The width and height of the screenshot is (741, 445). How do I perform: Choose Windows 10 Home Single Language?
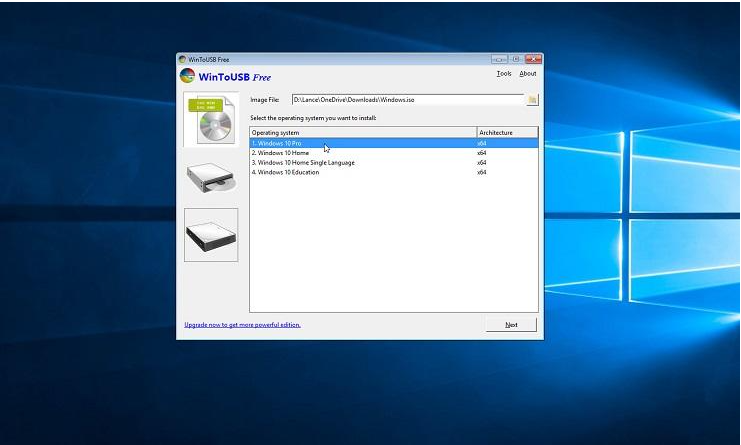(x=303, y=162)
